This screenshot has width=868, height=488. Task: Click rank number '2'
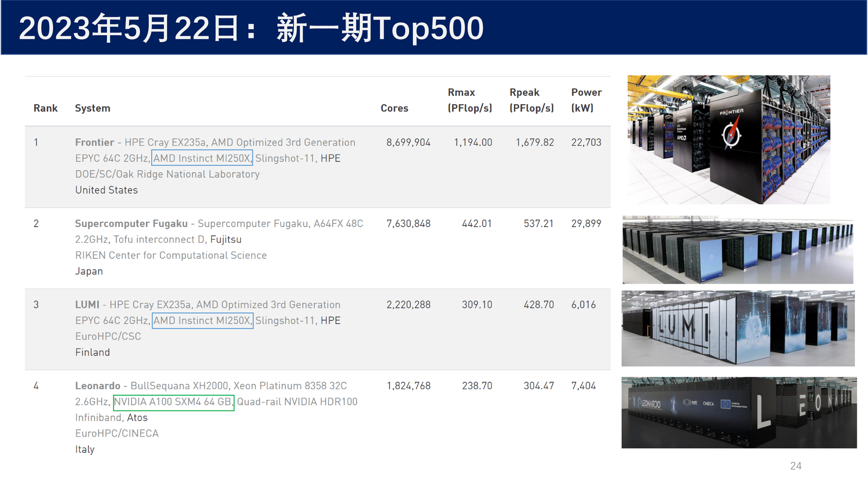pyautogui.click(x=36, y=223)
